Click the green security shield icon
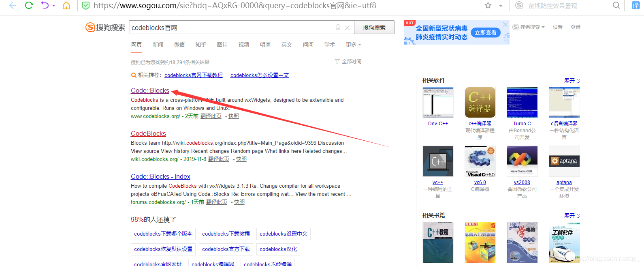The height and width of the screenshot is (266, 644). click(x=86, y=6)
